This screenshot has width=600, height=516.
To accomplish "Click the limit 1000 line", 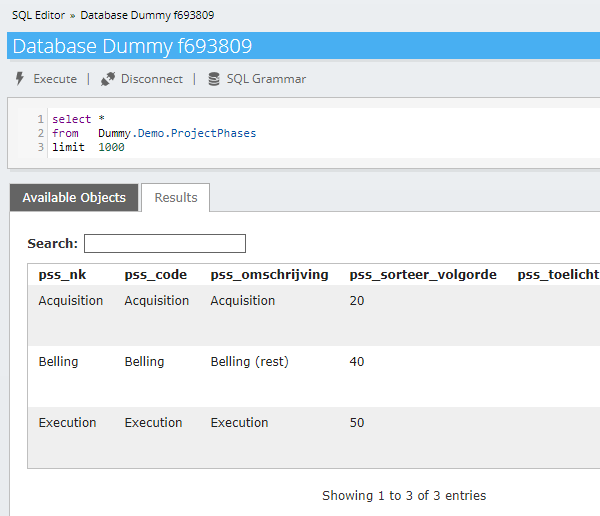I will [x=88, y=147].
